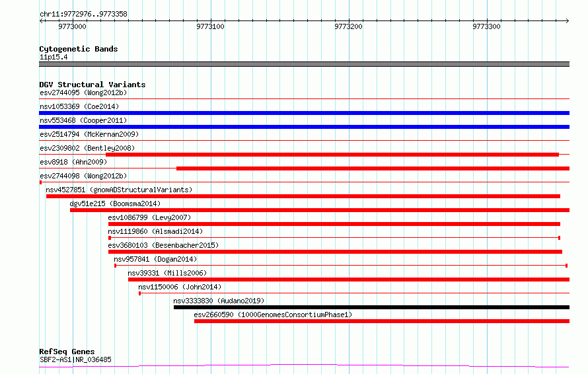Click the esv1086799 (Levy2007) label
588x374 pixels.
[149, 217]
